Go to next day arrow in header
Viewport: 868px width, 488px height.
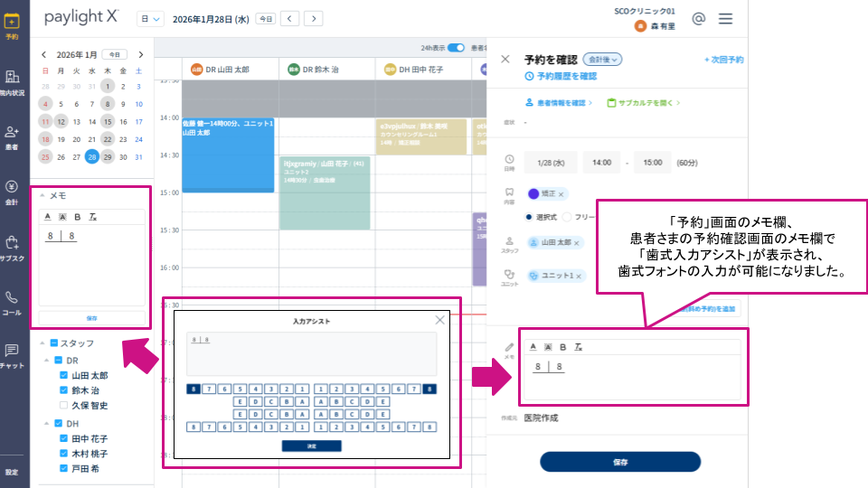[x=314, y=19]
